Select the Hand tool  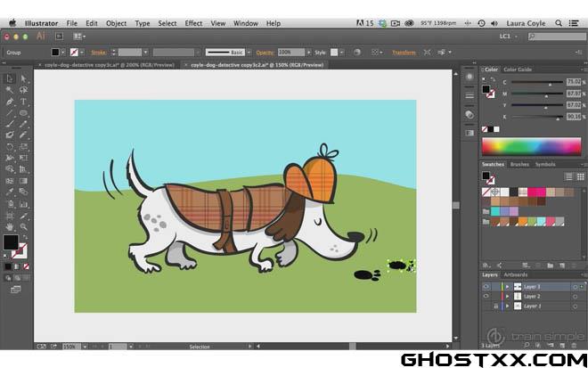10,227
